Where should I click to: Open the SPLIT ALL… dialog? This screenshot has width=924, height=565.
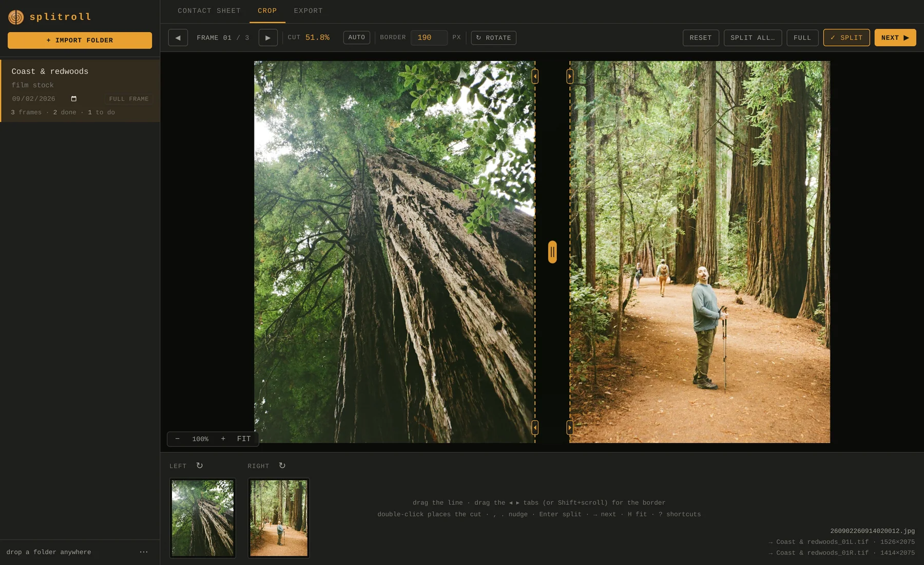click(x=753, y=37)
